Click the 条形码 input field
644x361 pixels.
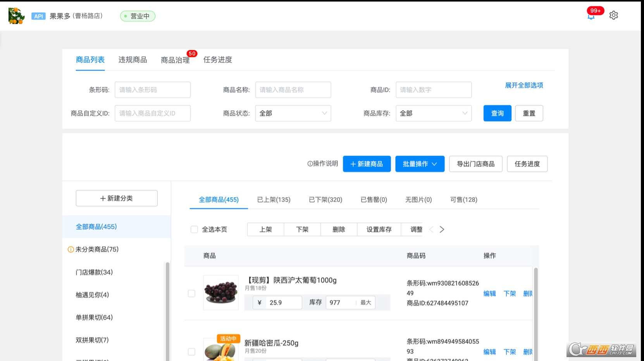152,89
